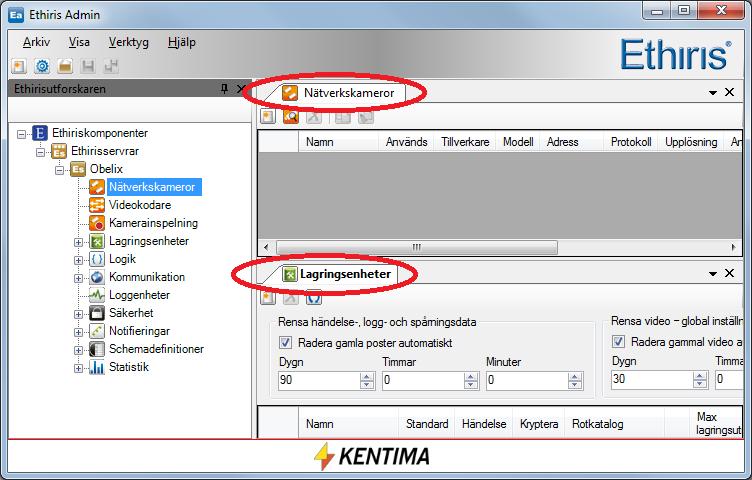Sort cameras by Tillverkare column
752x480 pixels.
click(x=465, y=142)
